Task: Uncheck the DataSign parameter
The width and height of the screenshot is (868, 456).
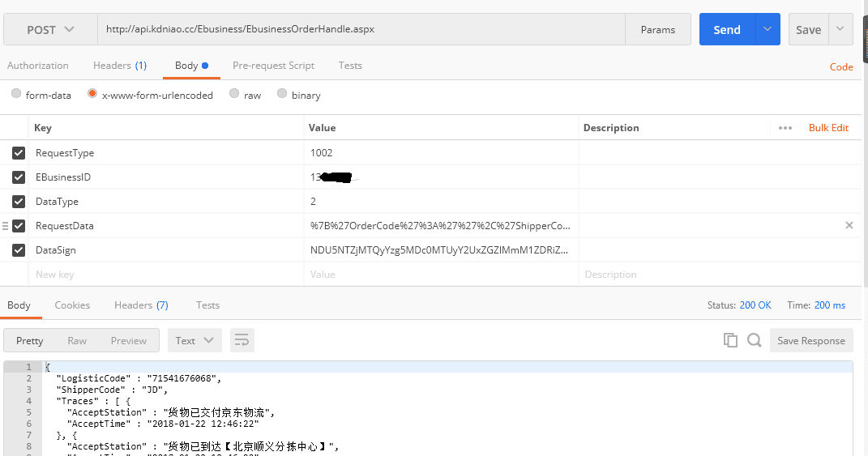Action: (x=19, y=250)
